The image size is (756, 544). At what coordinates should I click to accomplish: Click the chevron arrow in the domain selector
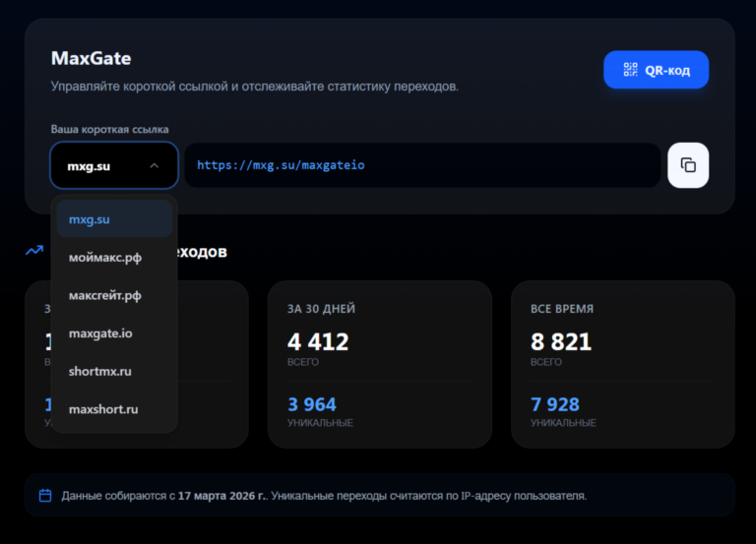[155, 166]
